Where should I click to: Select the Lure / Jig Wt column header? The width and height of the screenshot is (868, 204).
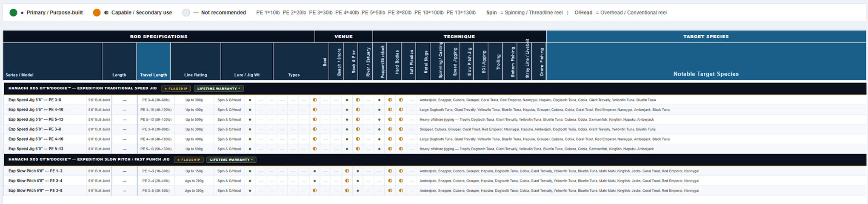tap(247, 61)
